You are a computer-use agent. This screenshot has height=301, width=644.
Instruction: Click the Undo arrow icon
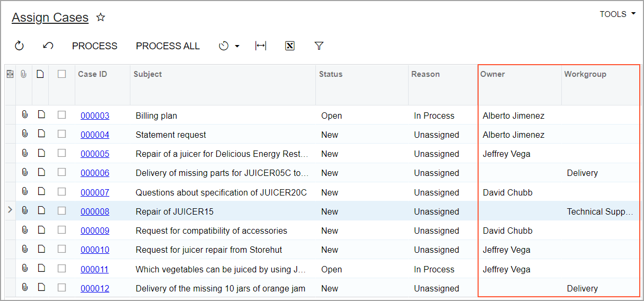point(48,46)
